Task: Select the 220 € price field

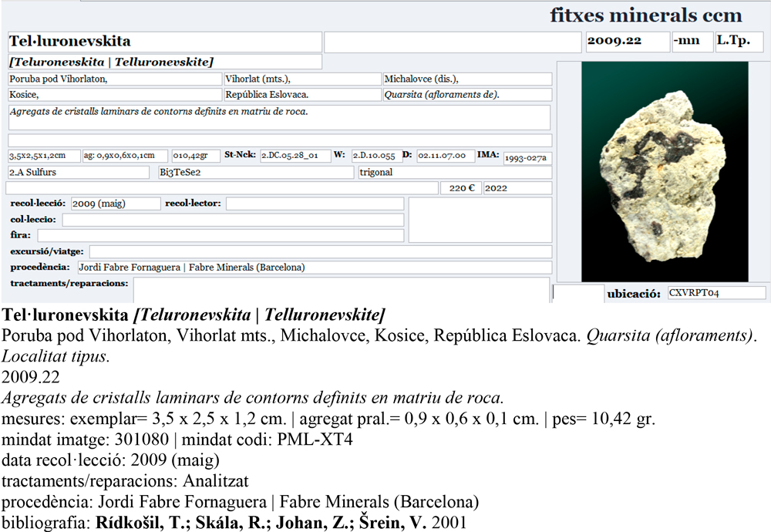Action: [x=460, y=188]
